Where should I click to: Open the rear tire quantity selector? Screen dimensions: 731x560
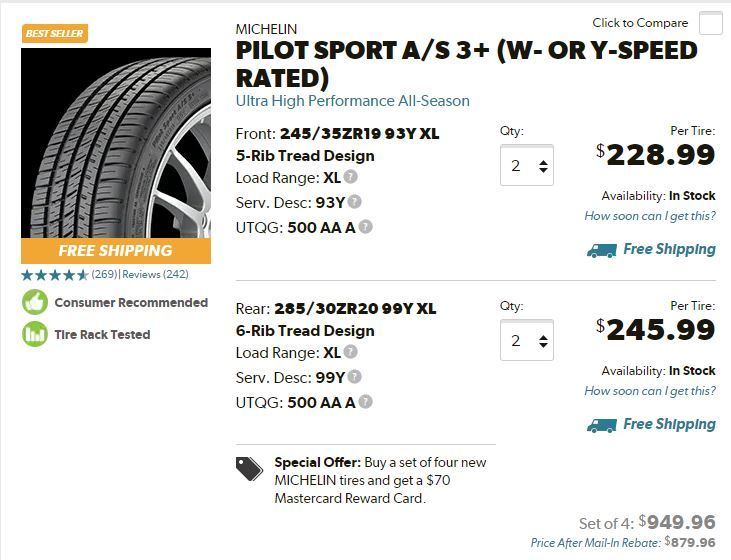point(527,341)
